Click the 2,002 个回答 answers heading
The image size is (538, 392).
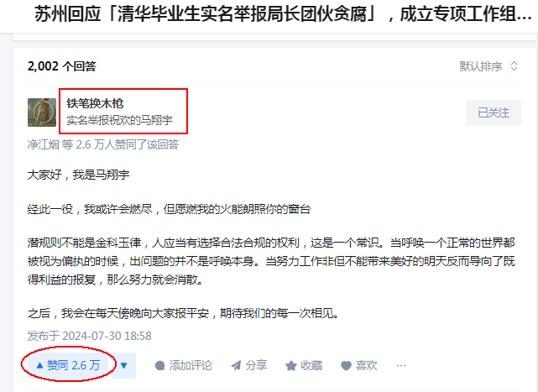point(62,66)
